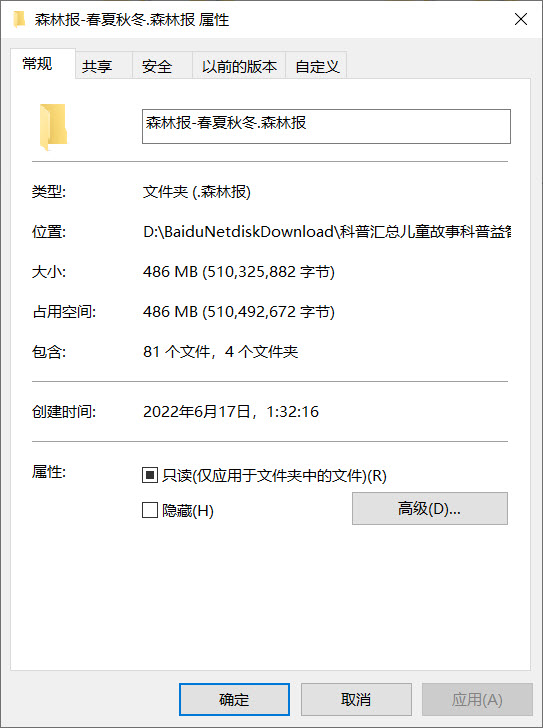Screen dimensions: 543x728
Task: Click the 包含 label
Action: tap(49, 351)
